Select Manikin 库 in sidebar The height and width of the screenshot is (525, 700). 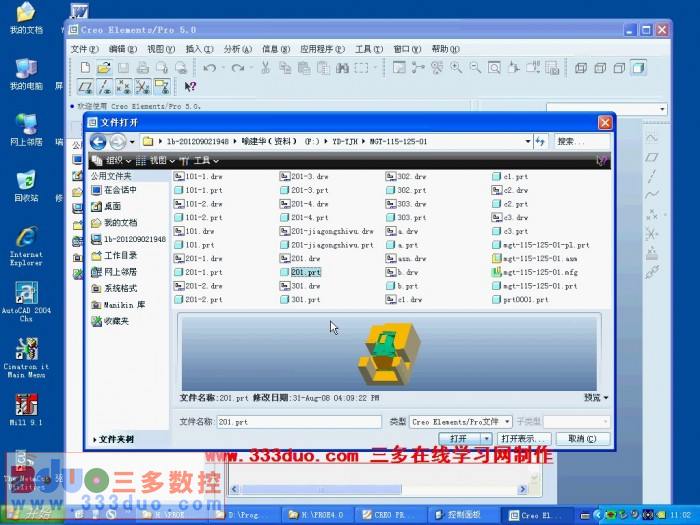[x=118, y=305]
